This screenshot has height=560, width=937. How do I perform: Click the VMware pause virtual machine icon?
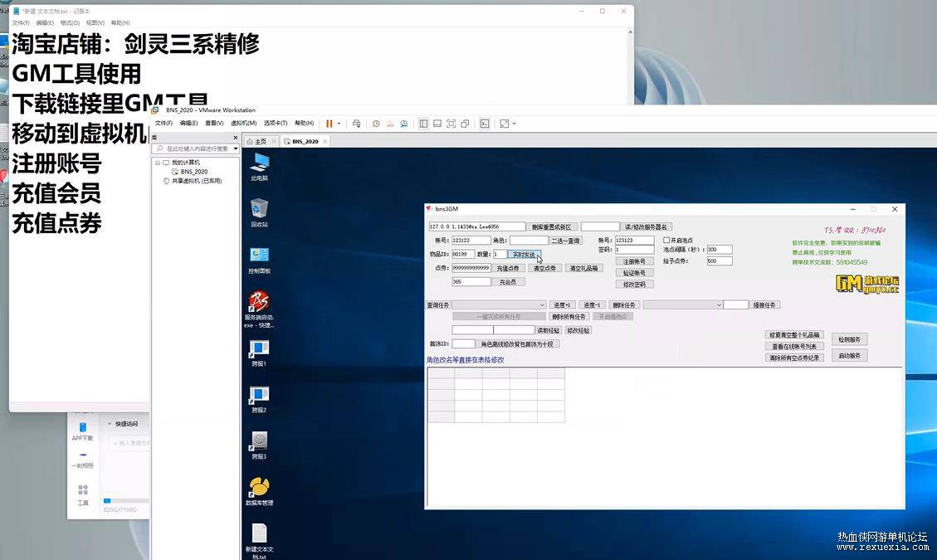(x=329, y=124)
